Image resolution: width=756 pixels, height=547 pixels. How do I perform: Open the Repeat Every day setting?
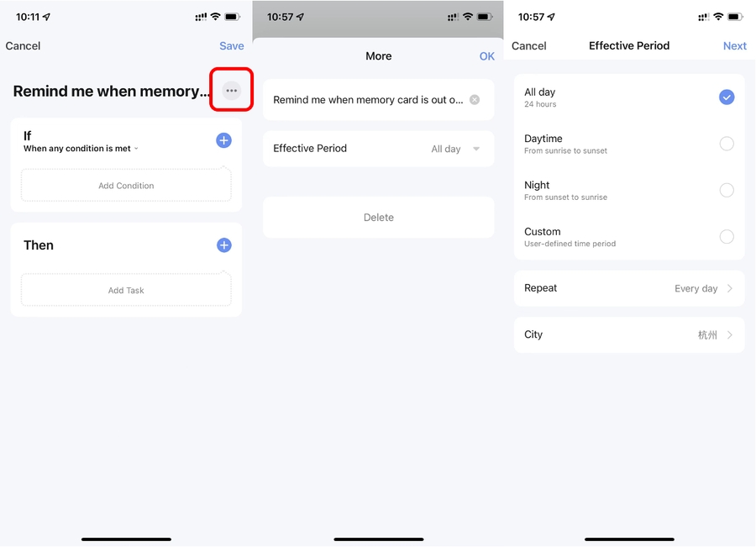(629, 288)
